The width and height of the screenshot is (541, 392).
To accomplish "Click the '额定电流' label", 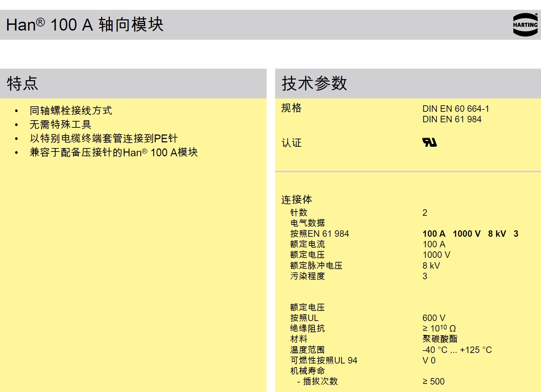I will (x=308, y=244).
